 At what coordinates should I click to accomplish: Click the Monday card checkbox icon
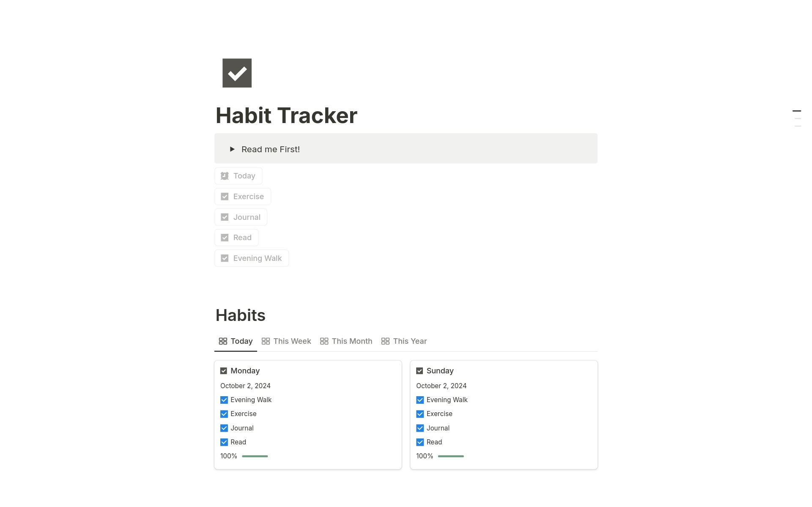pyautogui.click(x=224, y=370)
